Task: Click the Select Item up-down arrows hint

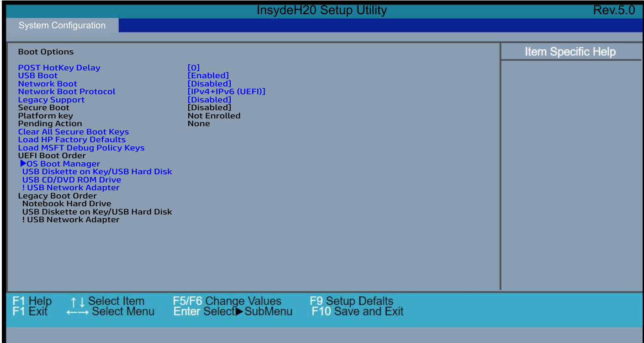Action: (x=107, y=301)
